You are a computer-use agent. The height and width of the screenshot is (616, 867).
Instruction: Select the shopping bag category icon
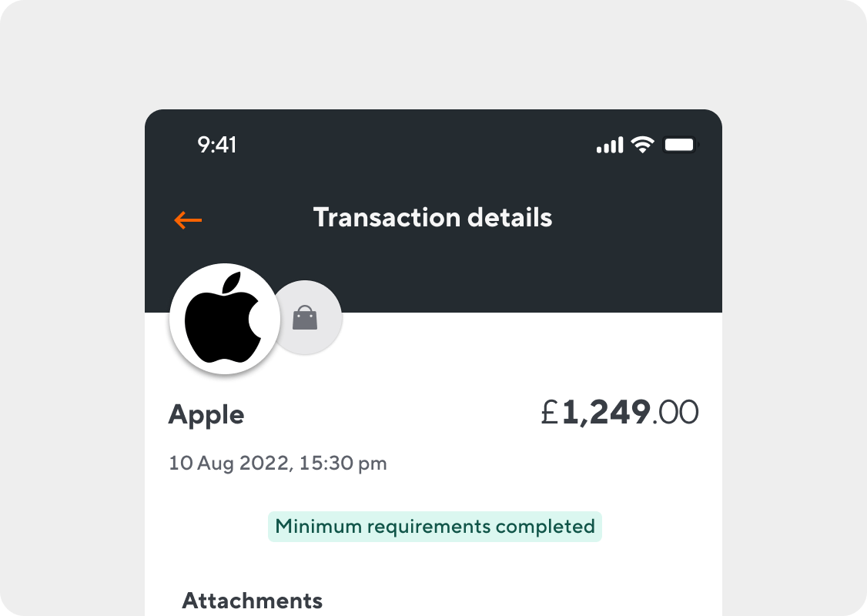pos(305,317)
